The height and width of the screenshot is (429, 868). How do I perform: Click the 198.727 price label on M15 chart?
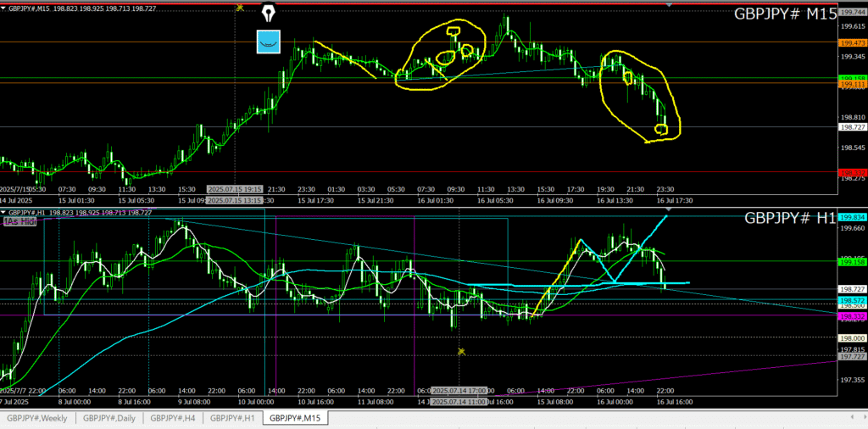[x=853, y=127]
